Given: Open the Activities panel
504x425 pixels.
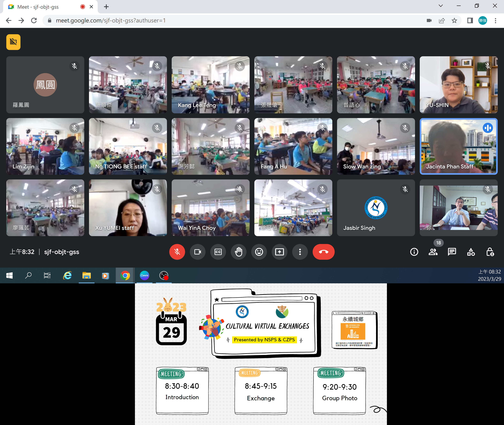Looking at the screenshot, I should click(471, 252).
